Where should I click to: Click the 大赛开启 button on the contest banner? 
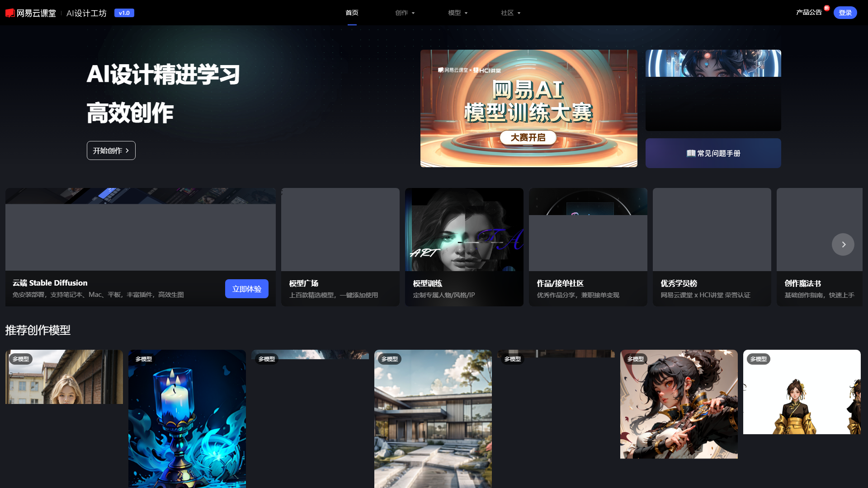pyautogui.click(x=528, y=138)
